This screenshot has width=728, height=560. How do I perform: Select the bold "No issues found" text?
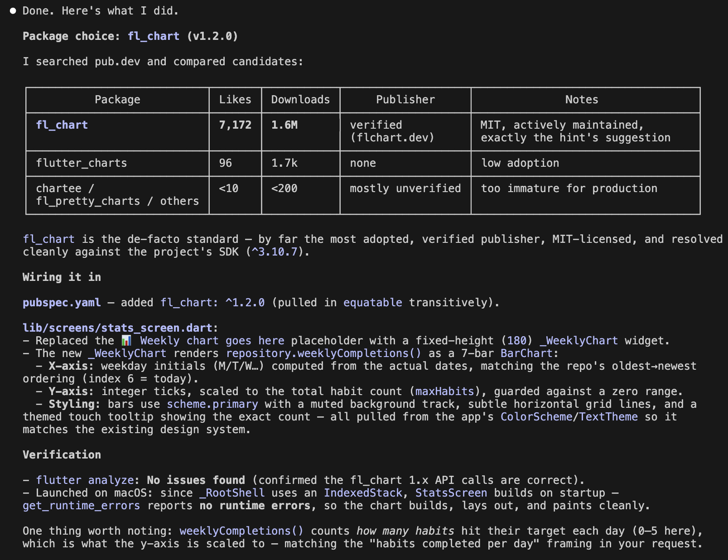click(196, 480)
